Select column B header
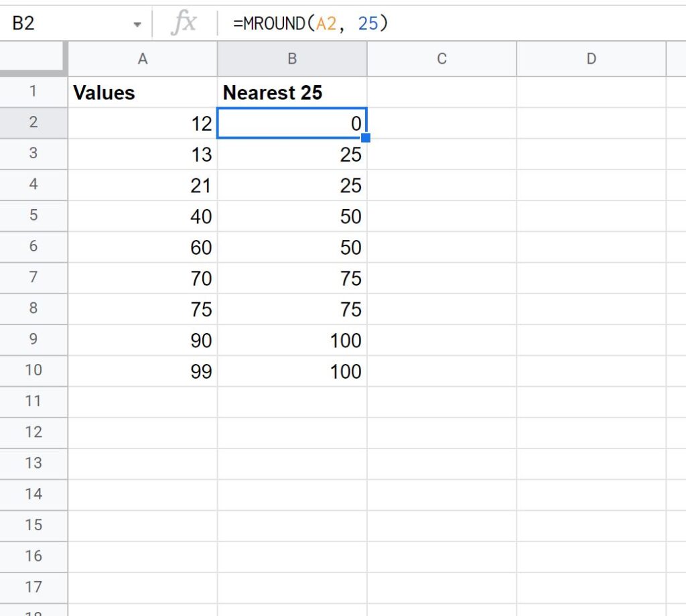The width and height of the screenshot is (686, 616). pyautogui.click(x=292, y=59)
